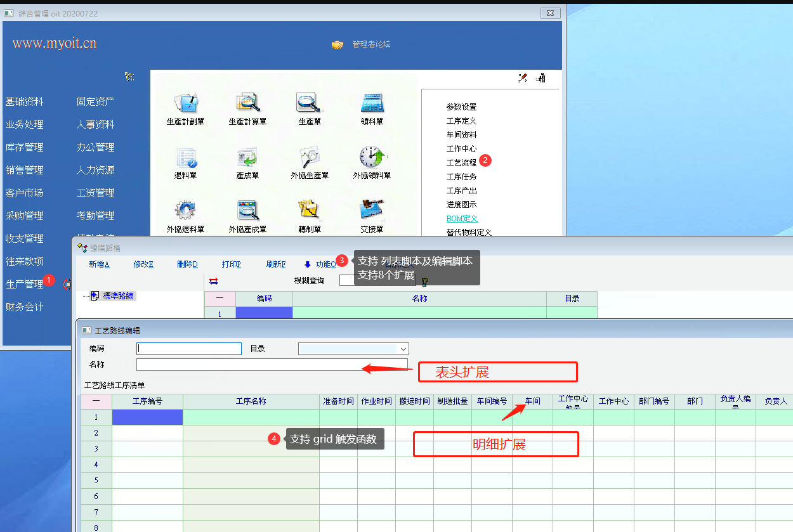The height and width of the screenshot is (532, 793).
Task: Open the 生產計算單 icon
Action: (247, 102)
